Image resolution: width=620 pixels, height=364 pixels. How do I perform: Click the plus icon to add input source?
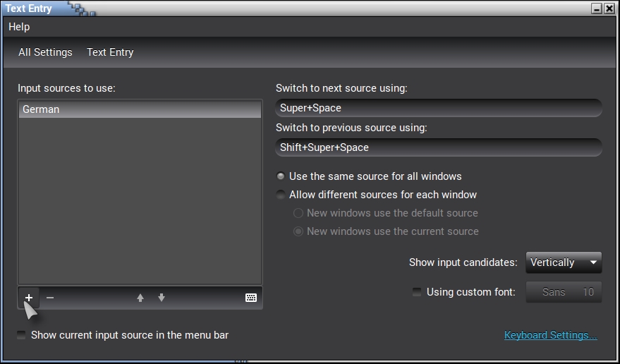[29, 298]
